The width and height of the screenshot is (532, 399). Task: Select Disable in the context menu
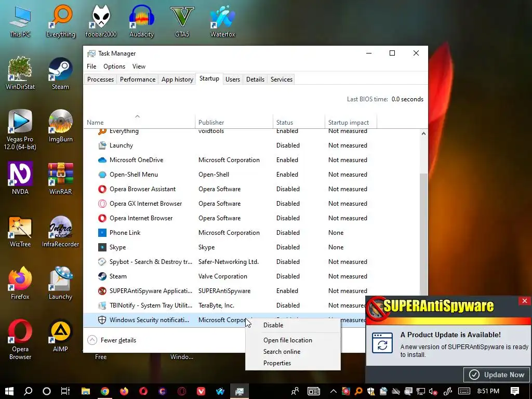(x=273, y=325)
